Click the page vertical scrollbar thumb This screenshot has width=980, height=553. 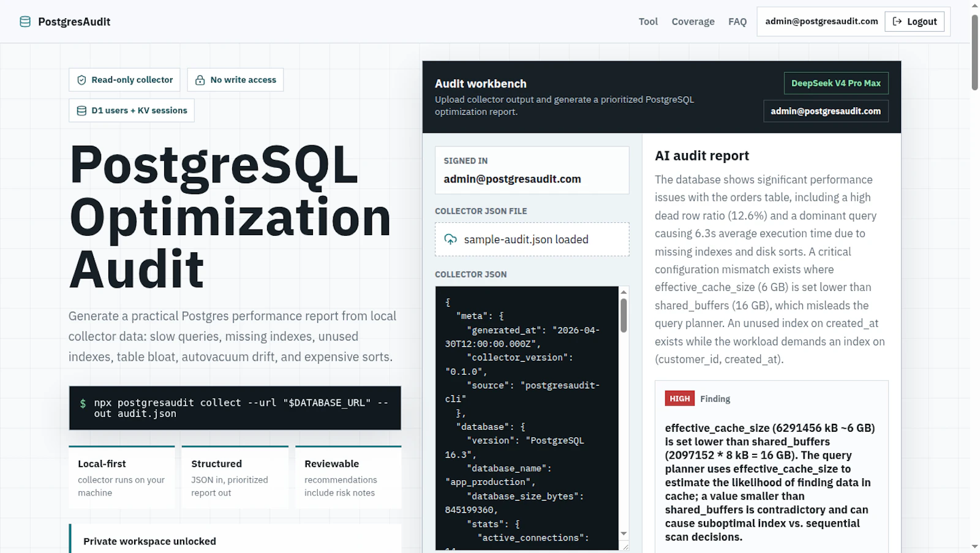click(974, 53)
